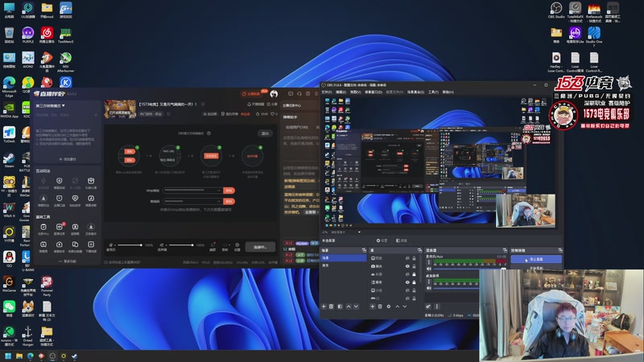
Task: Click the help question mark beside OBS mode title
Action: point(208,133)
